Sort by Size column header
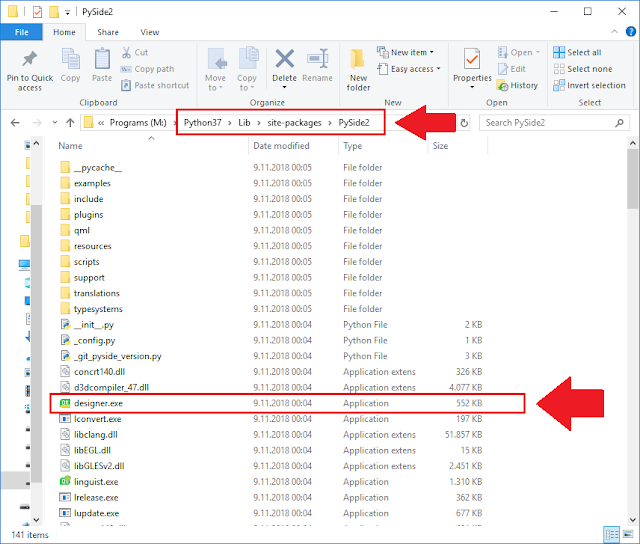The width and height of the screenshot is (640, 544). (x=440, y=146)
